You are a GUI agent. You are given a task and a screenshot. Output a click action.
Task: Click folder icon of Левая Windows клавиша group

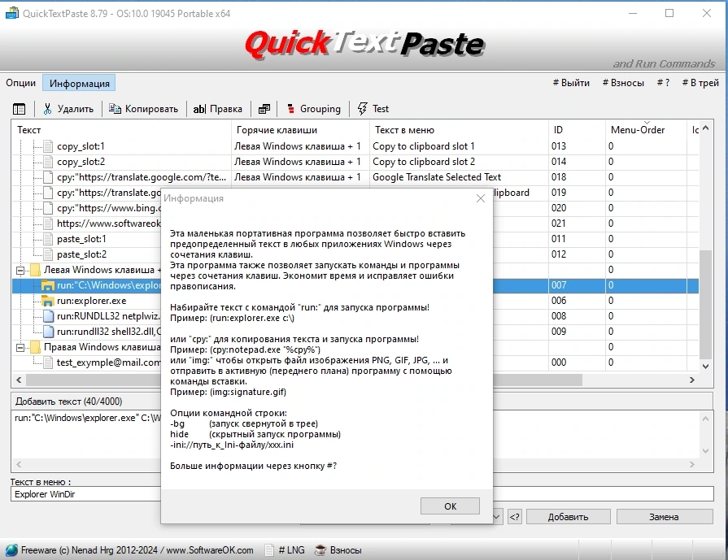[35, 270]
